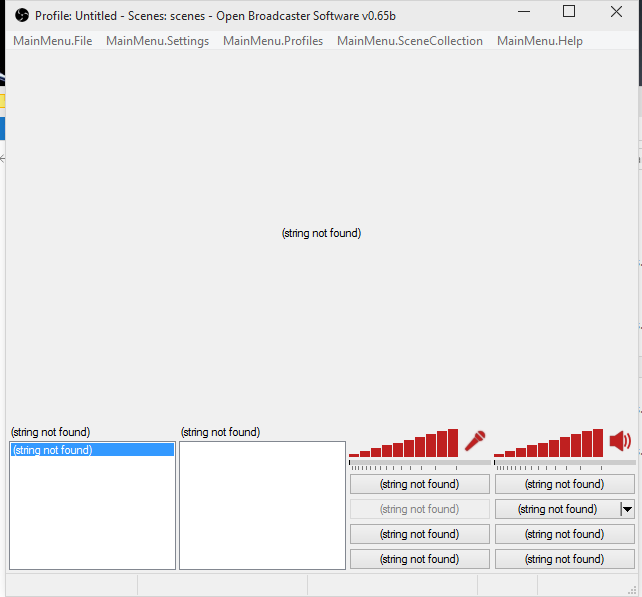
Task: Open the MainMenu.Profiles menu
Action: point(273,41)
